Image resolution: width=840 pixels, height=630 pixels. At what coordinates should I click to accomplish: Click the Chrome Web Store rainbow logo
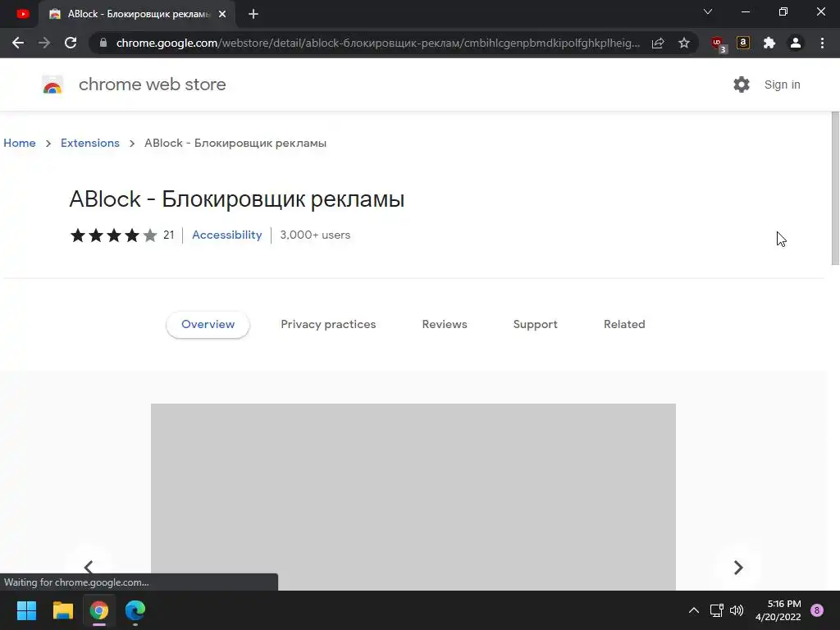[x=52, y=84]
